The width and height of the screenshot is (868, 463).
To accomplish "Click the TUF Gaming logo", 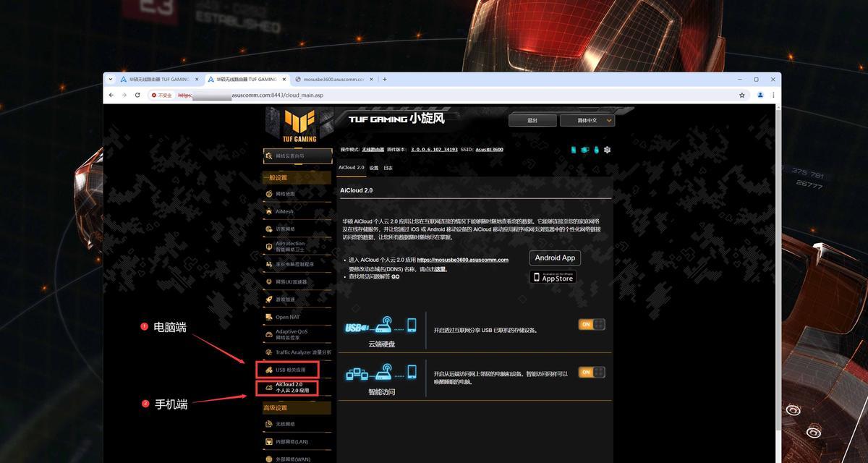I will [299, 126].
